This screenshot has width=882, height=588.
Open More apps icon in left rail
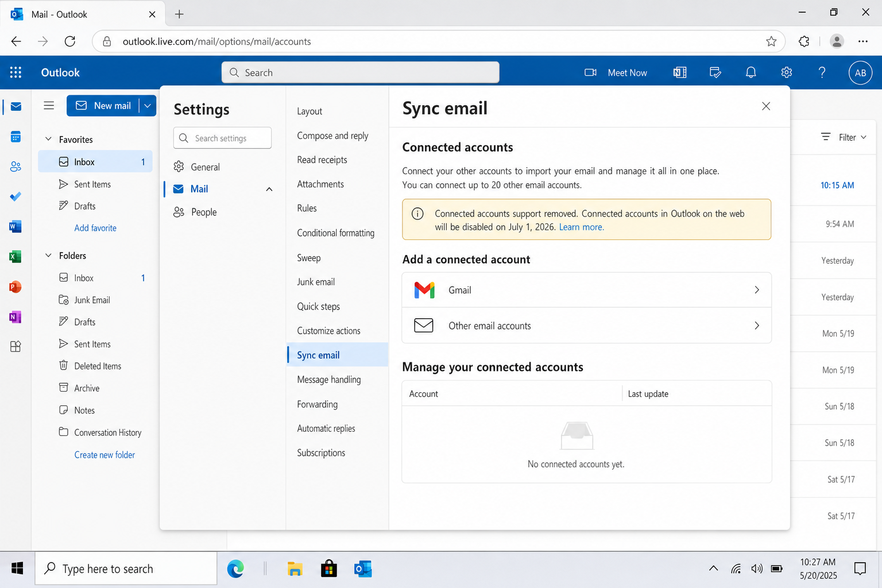(x=16, y=346)
